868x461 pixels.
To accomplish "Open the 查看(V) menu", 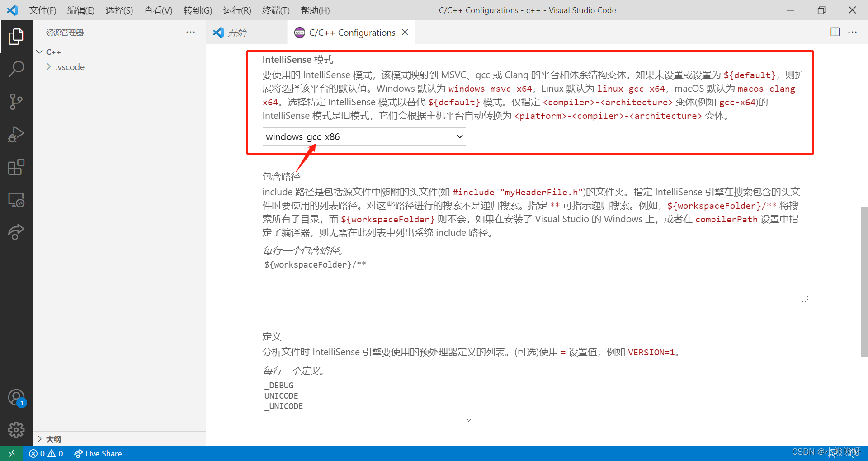I will point(158,10).
